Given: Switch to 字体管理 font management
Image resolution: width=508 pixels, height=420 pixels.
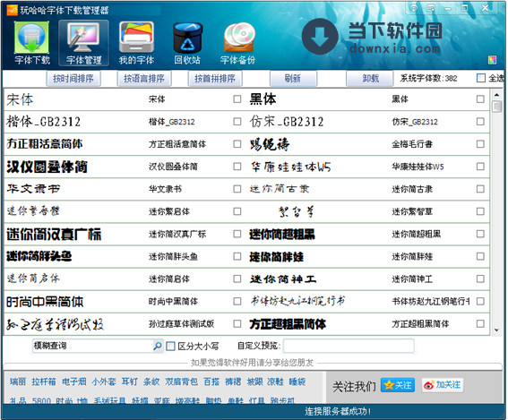Looking at the screenshot, I should [83, 42].
